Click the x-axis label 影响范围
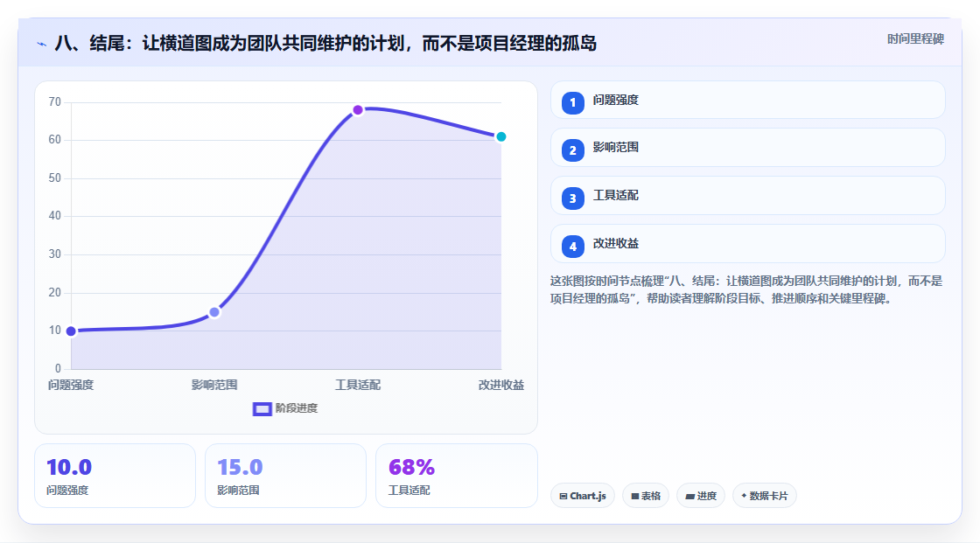The width and height of the screenshot is (980, 543). pos(214,386)
